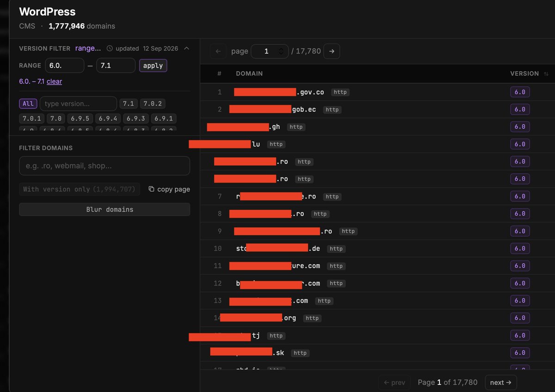Select version chip 6.9.4
The width and height of the screenshot is (555, 392).
tap(108, 118)
